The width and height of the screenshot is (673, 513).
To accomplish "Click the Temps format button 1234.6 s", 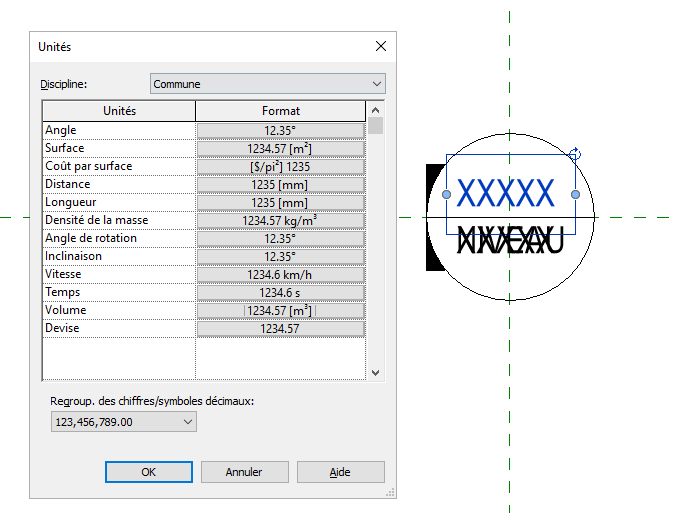I will [281, 293].
